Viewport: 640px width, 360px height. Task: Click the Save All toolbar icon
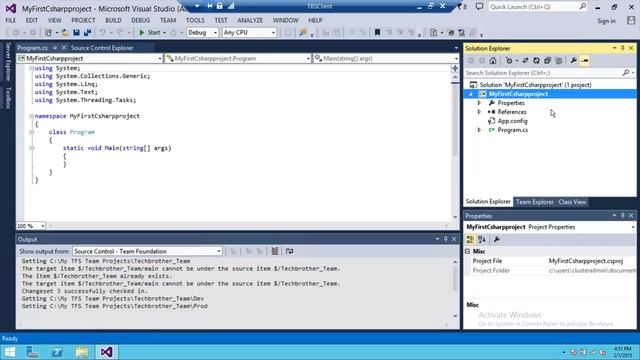[x=87, y=32]
